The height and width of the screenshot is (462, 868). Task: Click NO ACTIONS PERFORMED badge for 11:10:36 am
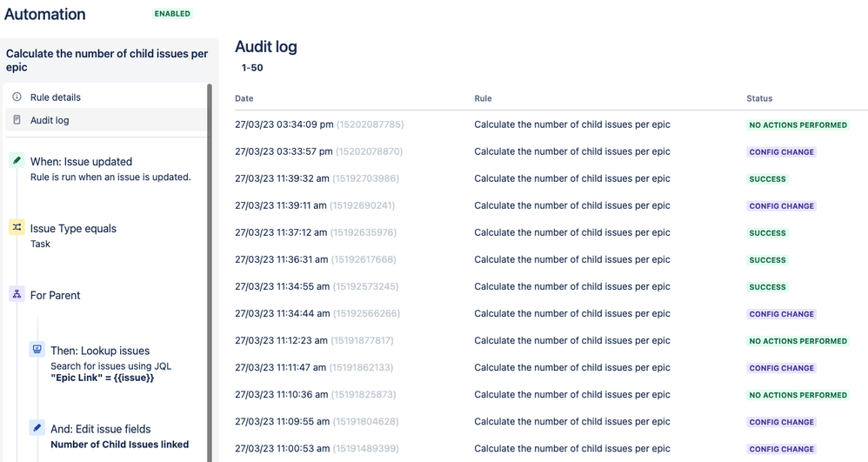coord(798,395)
